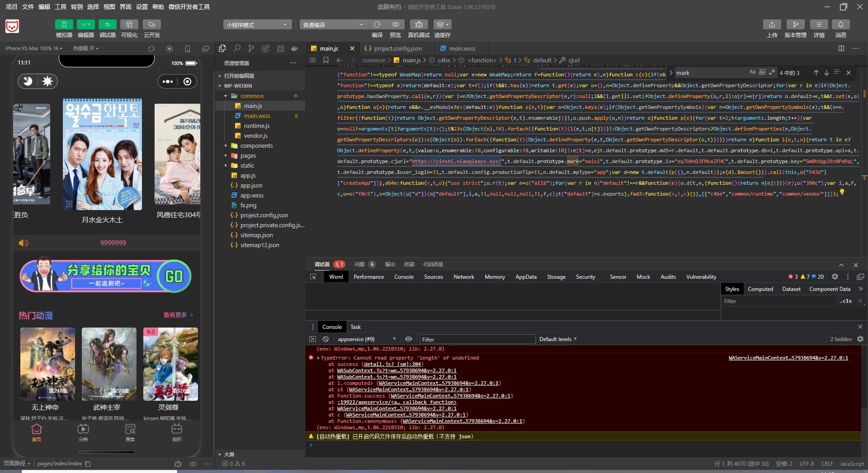Select vendor.js in the file tree

[x=255, y=136]
